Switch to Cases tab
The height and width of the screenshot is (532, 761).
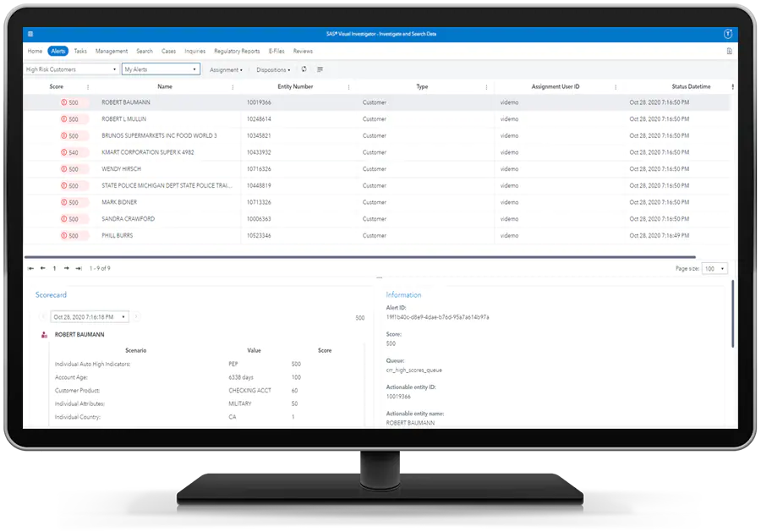pyautogui.click(x=169, y=51)
